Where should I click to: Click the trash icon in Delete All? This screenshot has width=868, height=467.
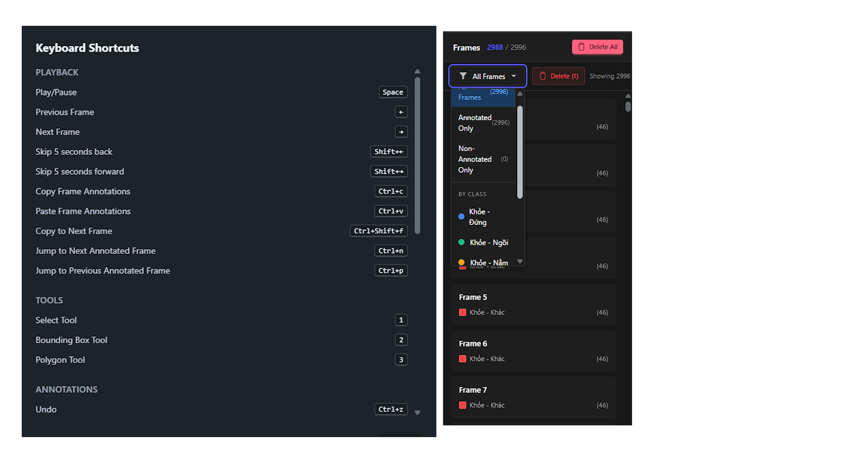[x=581, y=47]
